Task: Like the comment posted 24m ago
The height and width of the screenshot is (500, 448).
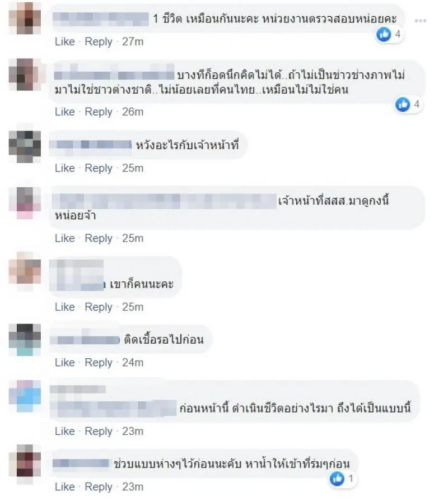Action: coord(65,362)
